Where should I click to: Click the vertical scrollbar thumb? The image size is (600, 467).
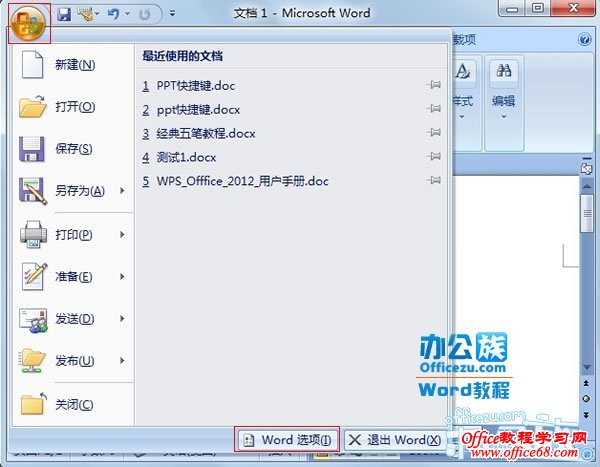587,213
